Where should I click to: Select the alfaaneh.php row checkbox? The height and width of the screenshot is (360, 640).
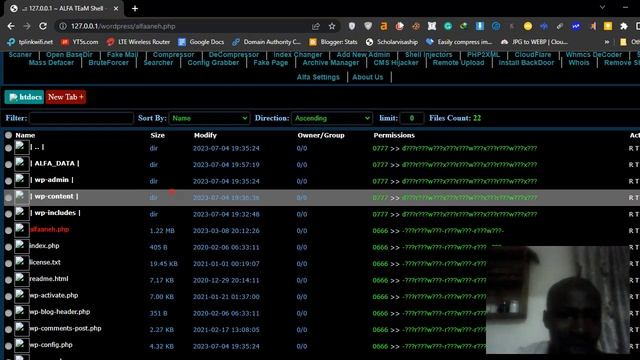coord(8,231)
